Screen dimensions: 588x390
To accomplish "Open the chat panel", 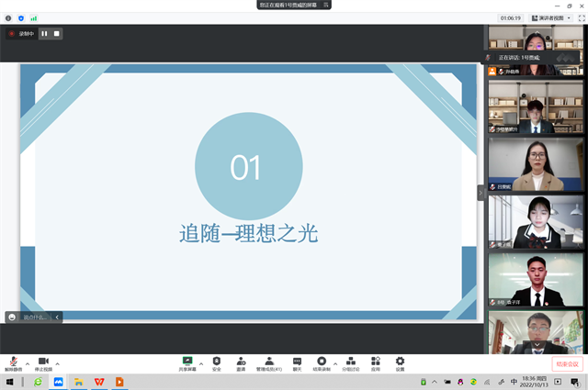I will [297, 362].
